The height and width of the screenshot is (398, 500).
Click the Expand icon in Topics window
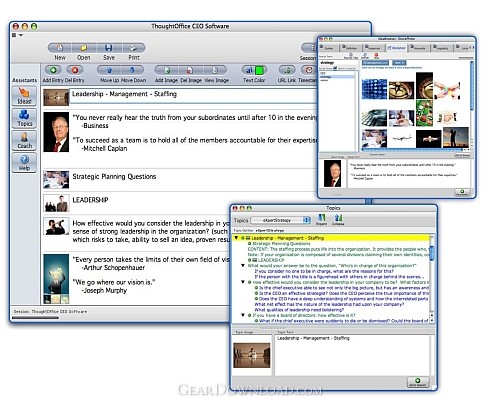(321, 219)
